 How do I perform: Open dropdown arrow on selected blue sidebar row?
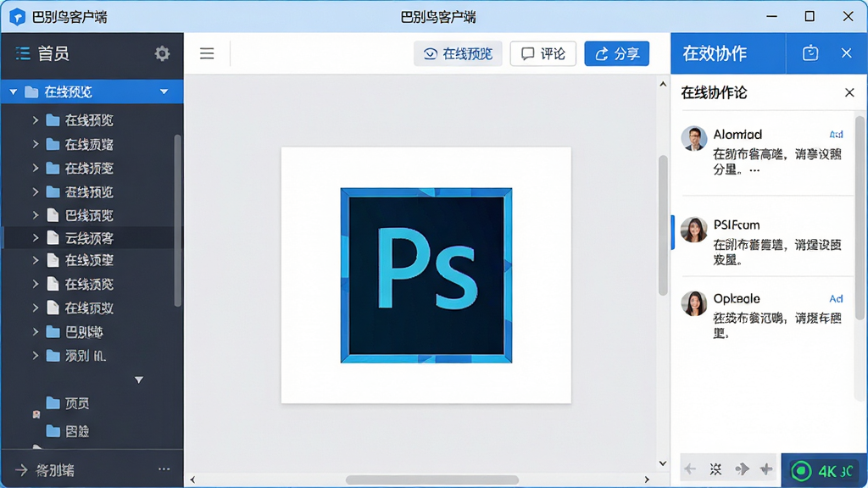pyautogui.click(x=164, y=91)
